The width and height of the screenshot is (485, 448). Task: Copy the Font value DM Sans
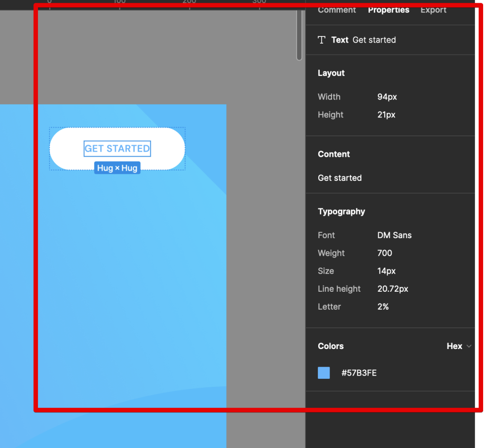click(395, 235)
